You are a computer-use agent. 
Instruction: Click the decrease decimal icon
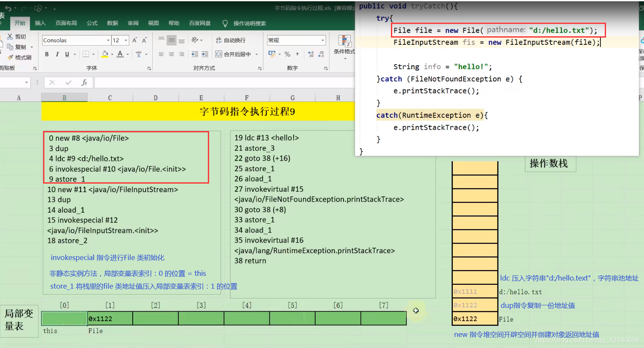click(x=321, y=54)
